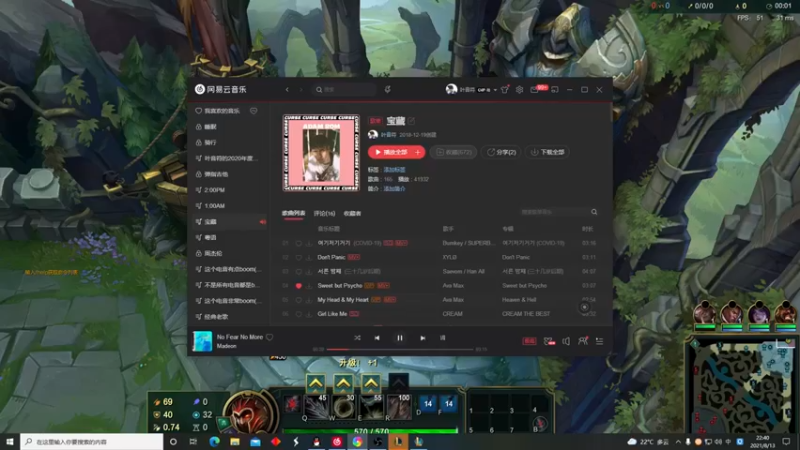Viewport: 800px width, 450px height.
Task: Open the MV badge for Don't Panic
Action: 354,258
